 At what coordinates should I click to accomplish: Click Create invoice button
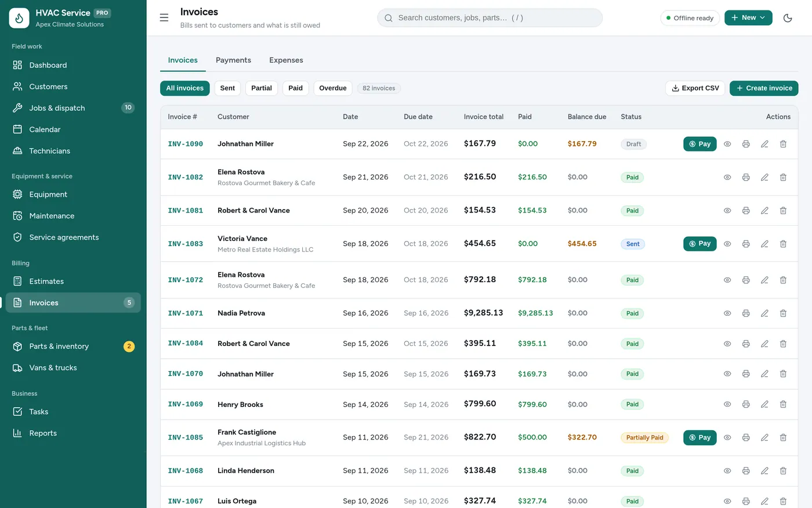764,88
